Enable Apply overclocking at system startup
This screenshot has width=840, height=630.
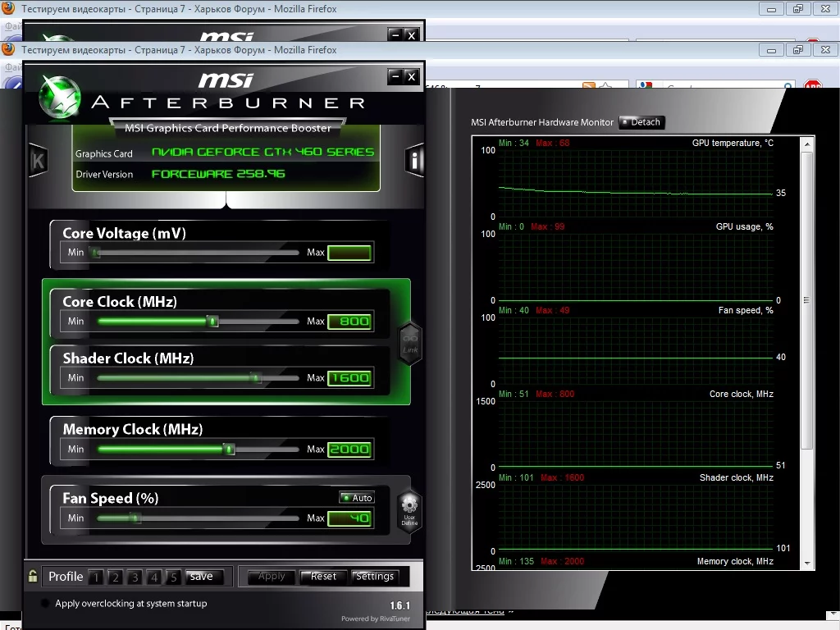(x=45, y=604)
